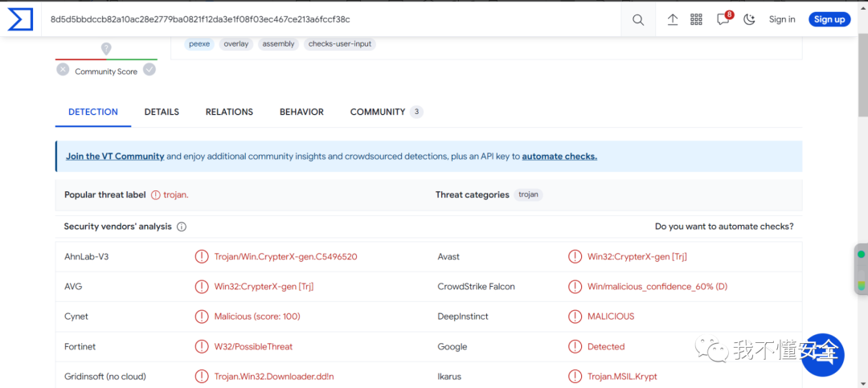This screenshot has width=868, height=388.
Task: Click the Security vendors' analysis info icon
Action: (x=182, y=227)
